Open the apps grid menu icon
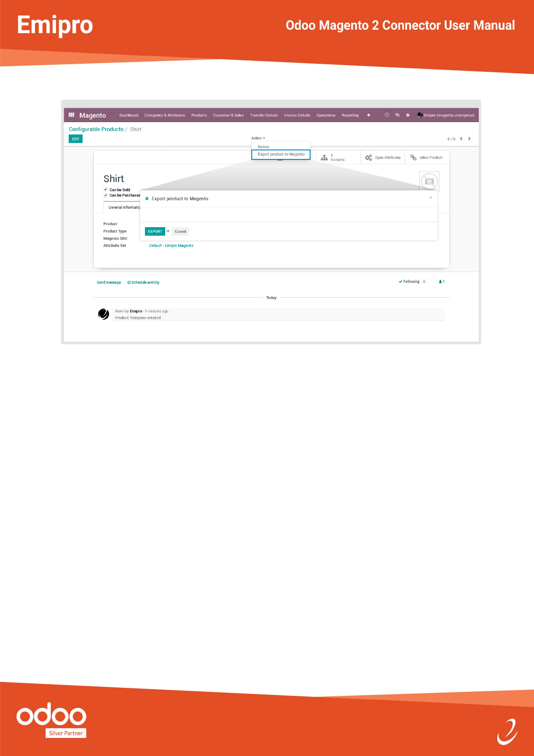This screenshot has height=756, width=534. pyautogui.click(x=71, y=115)
